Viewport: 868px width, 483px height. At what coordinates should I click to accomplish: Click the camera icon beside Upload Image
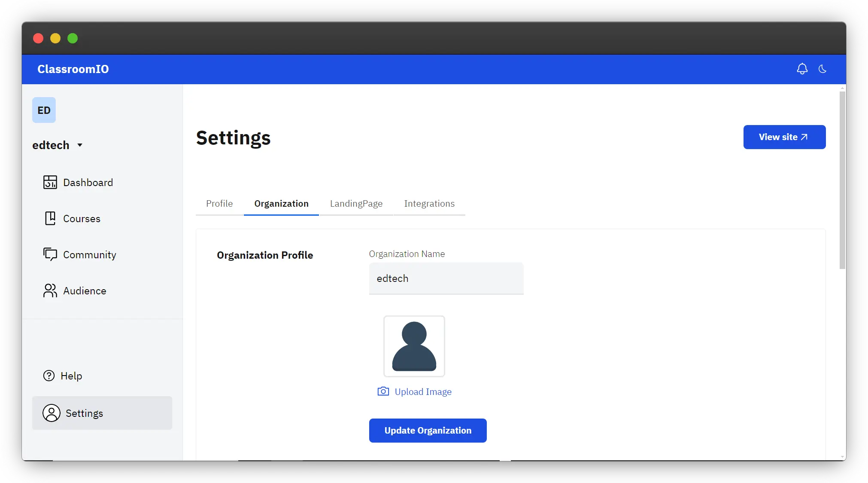pyautogui.click(x=383, y=391)
